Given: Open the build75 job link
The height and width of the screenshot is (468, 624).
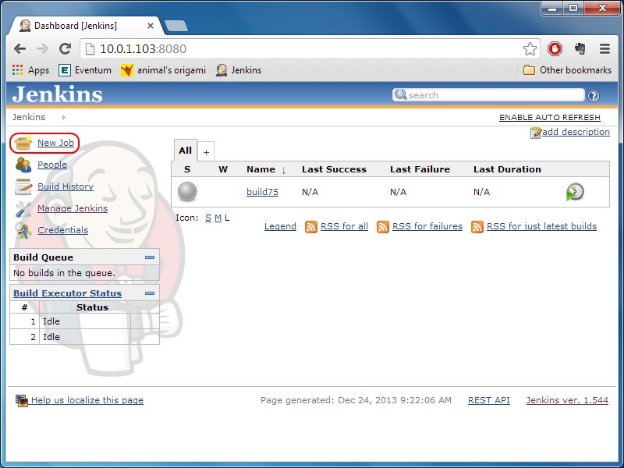Looking at the screenshot, I should point(262,192).
